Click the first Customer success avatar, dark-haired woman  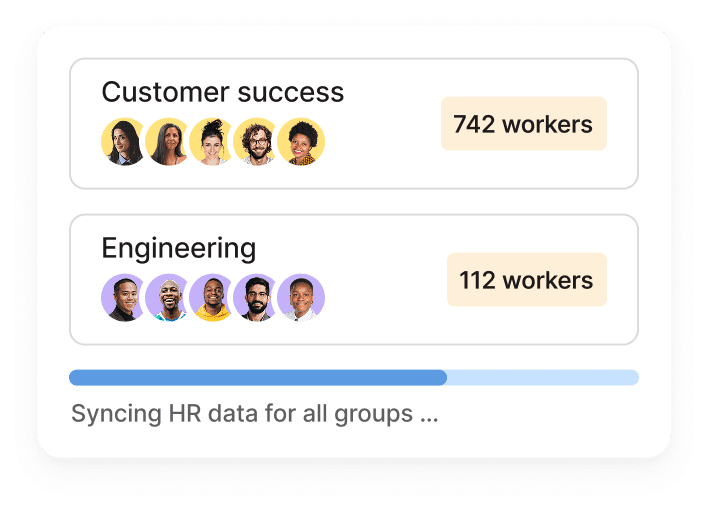pos(123,142)
